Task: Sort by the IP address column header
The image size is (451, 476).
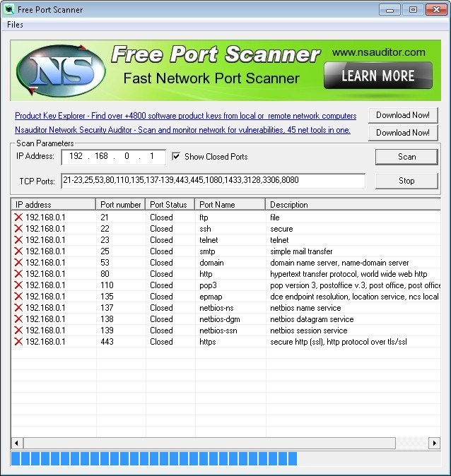Action: point(54,204)
